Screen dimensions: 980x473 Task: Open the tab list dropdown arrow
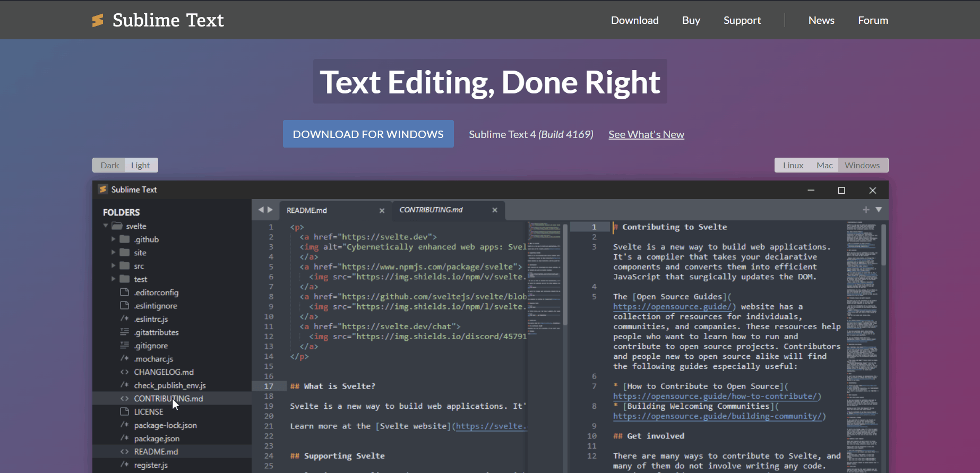coord(879,210)
